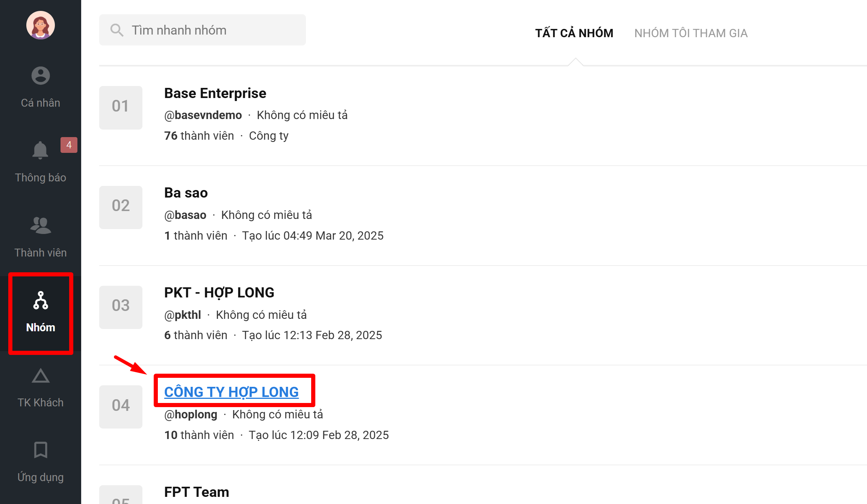This screenshot has width=867, height=504.
Task: Open the Thông báo bell icon
Action: pyautogui.click(x=40, y=151)
